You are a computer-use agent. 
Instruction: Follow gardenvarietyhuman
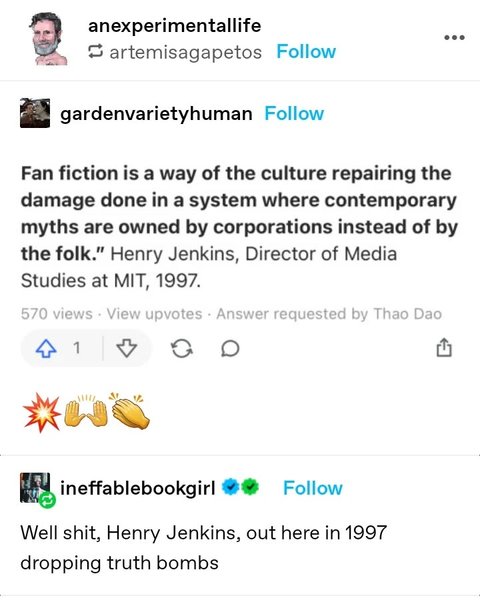294,114
